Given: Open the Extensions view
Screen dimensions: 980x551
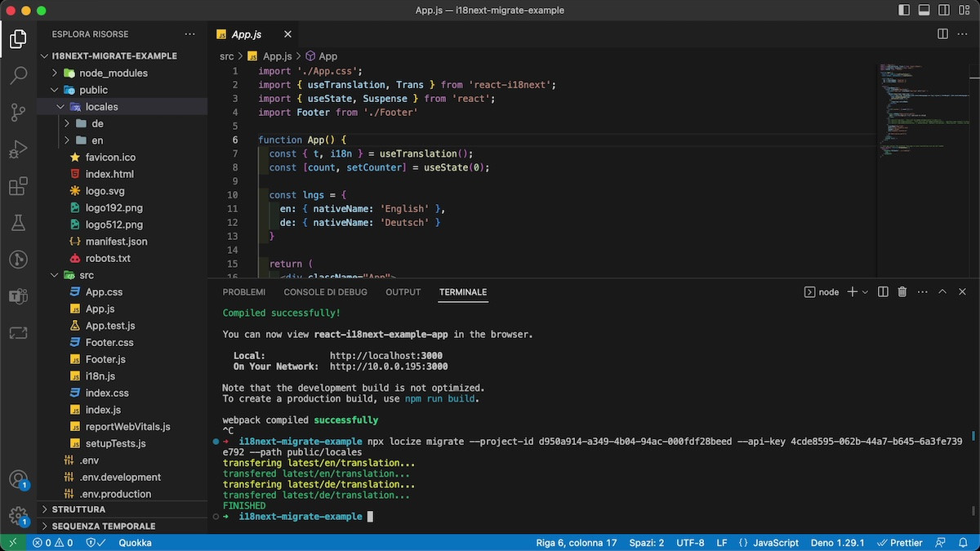Looking at the screenshot, I should [x=18, y=187].
